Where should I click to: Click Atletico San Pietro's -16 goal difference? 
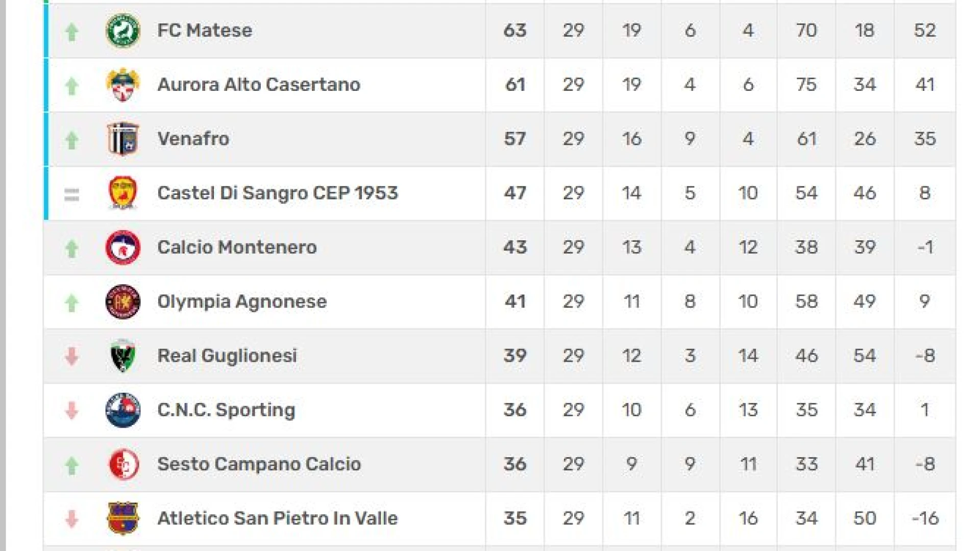click(925, 518)
